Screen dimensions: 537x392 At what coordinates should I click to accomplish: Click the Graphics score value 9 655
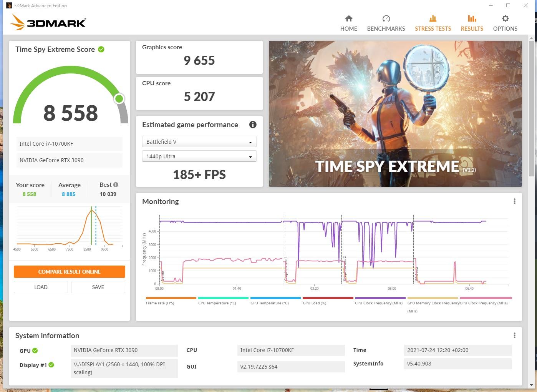[199, 60]
